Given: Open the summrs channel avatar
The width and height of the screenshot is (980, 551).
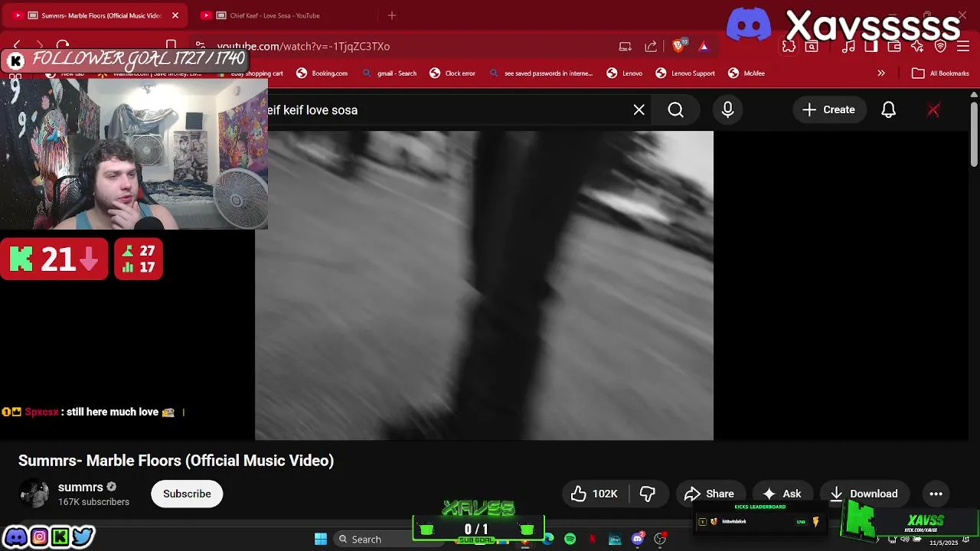Looking at the screenshot, I should point(34,494).
